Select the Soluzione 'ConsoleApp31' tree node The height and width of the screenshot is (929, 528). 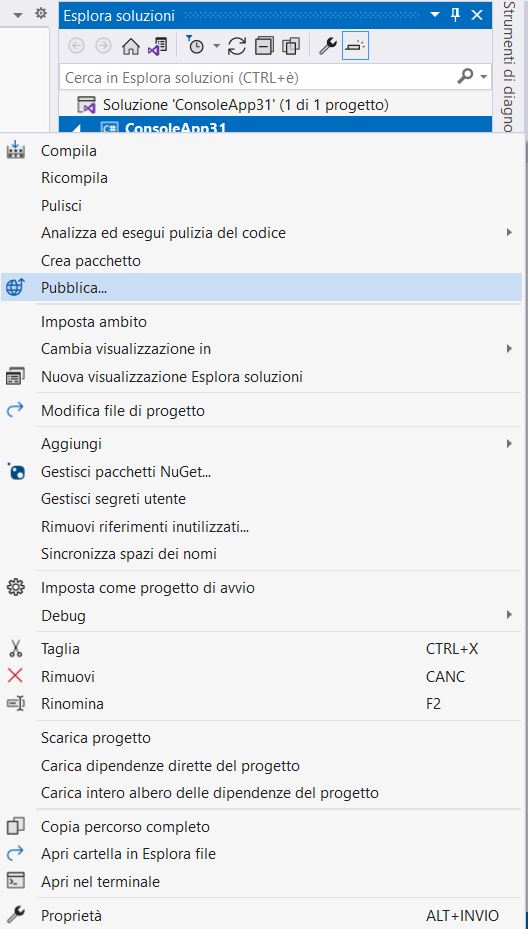pyautogui.click(x=245, y=105)
